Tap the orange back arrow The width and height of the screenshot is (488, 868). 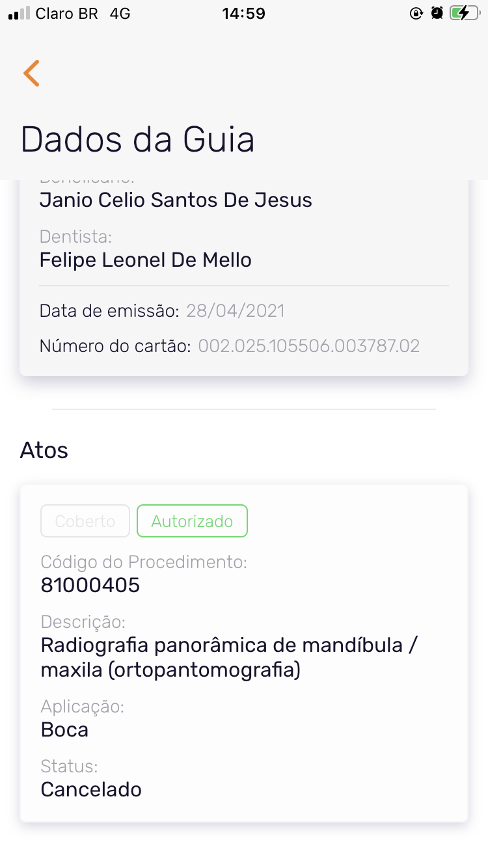click(x=31, y=73)
